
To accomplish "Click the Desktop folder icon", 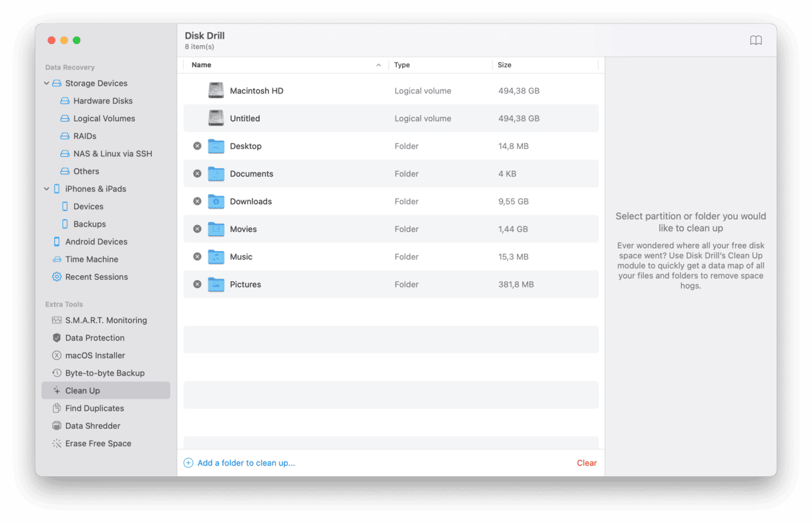I will point(216,146).
